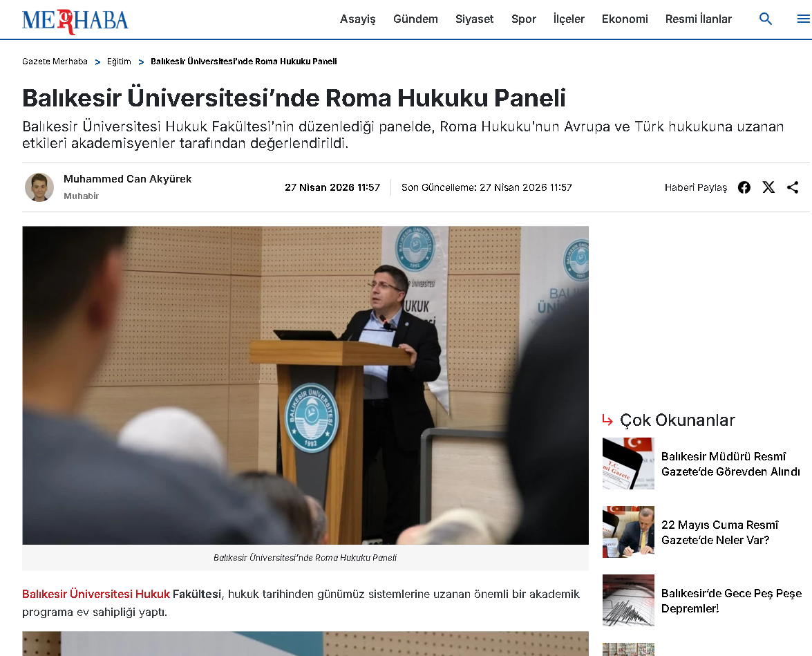Open the İlçeler menu item
The height and width of the screenshot is (656, 812).
(569, 19)
